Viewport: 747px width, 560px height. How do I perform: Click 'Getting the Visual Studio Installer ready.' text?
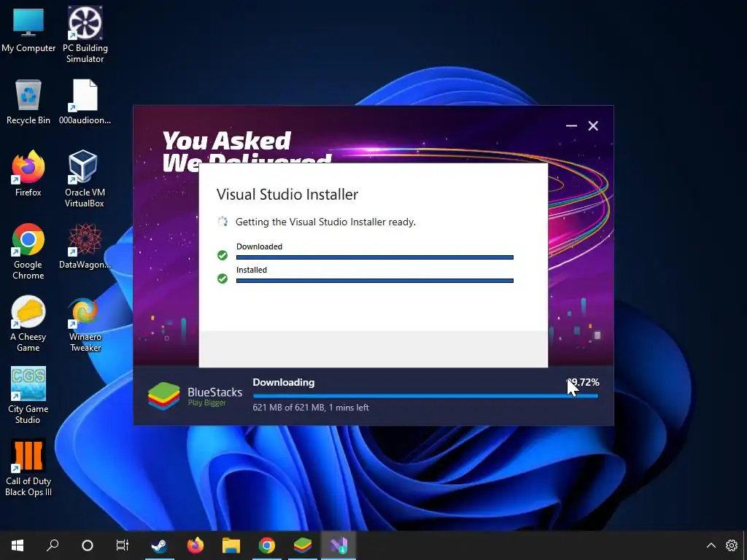[x=325, y=222]
